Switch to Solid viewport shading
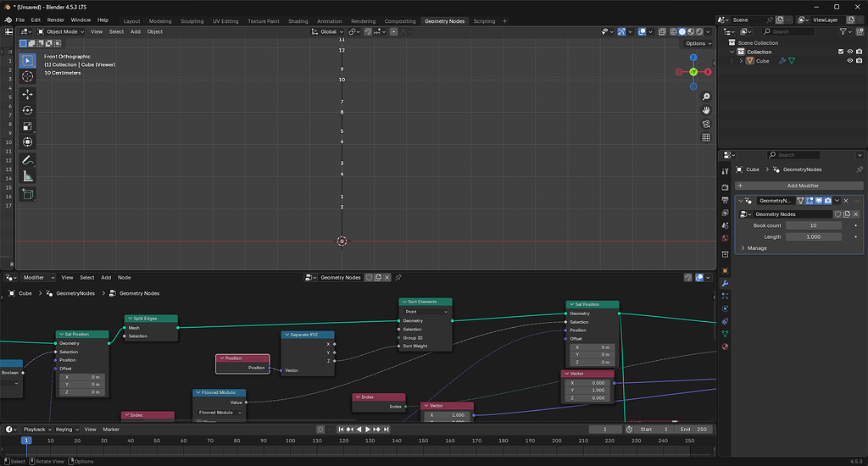 682,31
